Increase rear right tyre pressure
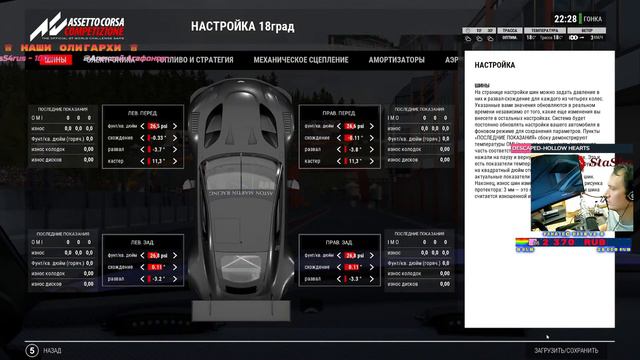The image size is (640, 360). 371,256
